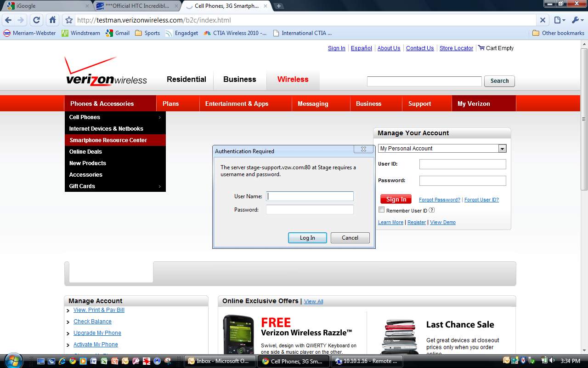The width and height of the screenshot is (588, 368).
Task: Click the Remember User ID help icon
Action: pos(432,210)
